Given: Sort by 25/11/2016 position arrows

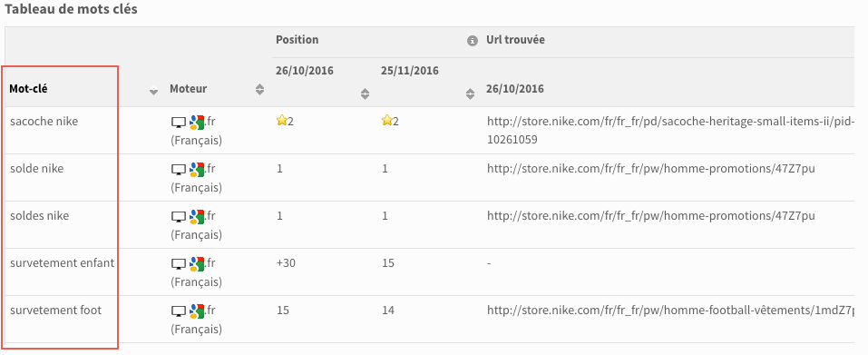Looking at the screenshot, I should [470, 94].
